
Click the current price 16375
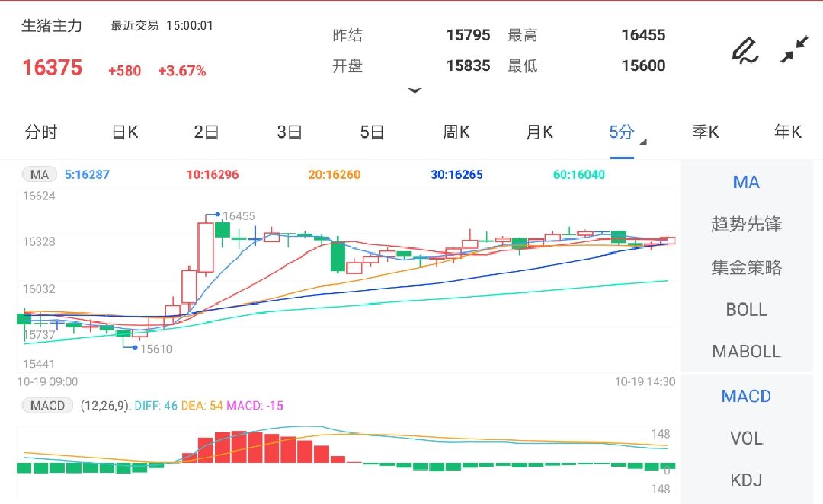point(52,68)
